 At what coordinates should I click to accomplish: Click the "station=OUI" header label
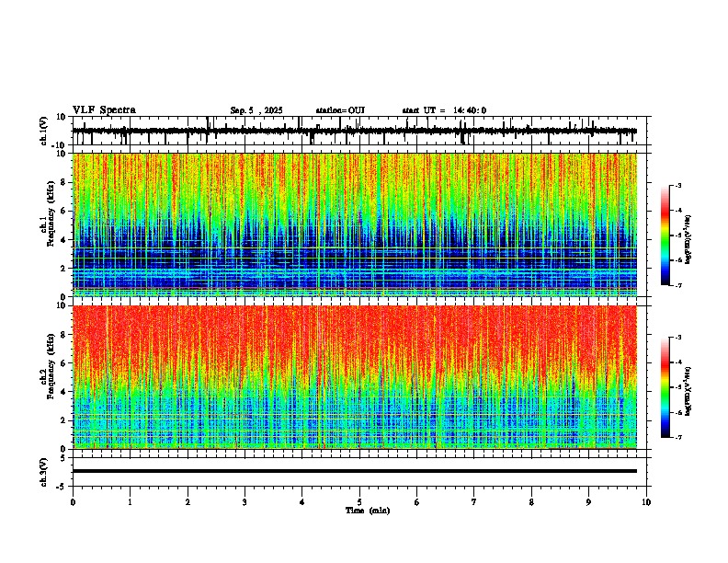pyautogui.click(x=340, y=110)
